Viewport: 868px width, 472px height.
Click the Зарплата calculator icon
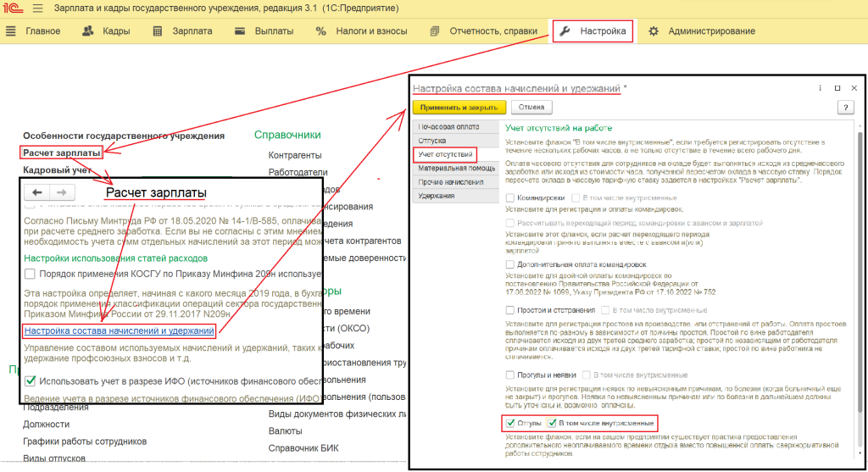point(158,31)
